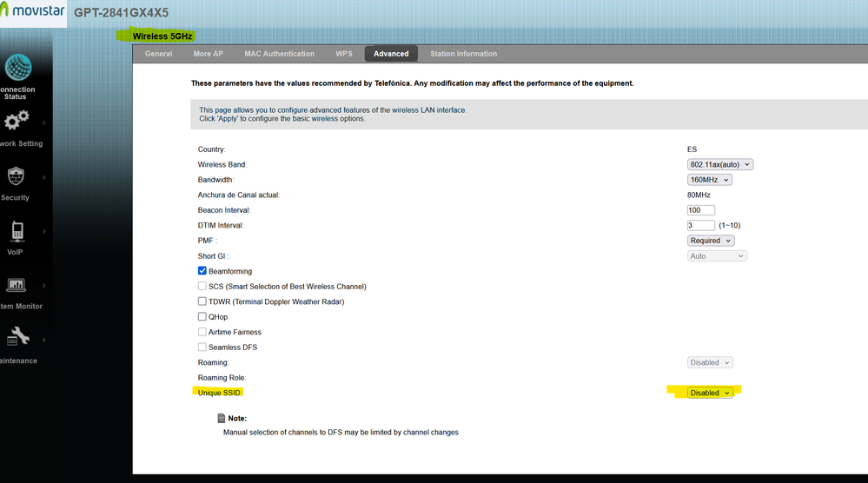Click the Connection Status globe icon
Image resolution: width=868 pixels, height=483 pixels.
tap(18, 68)
